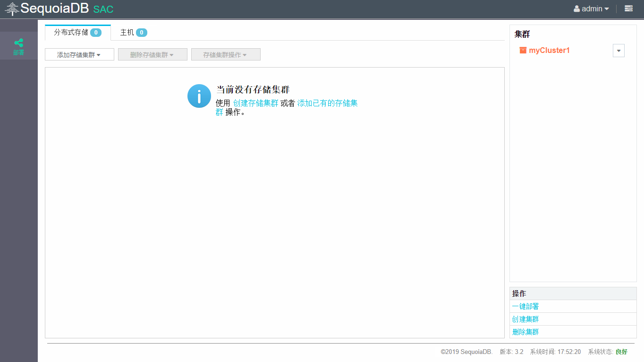The width and height of the screenshot is (644, 362).
Task: Open the myCluster1 dropdown arrow button
Action: pos(619,51)
